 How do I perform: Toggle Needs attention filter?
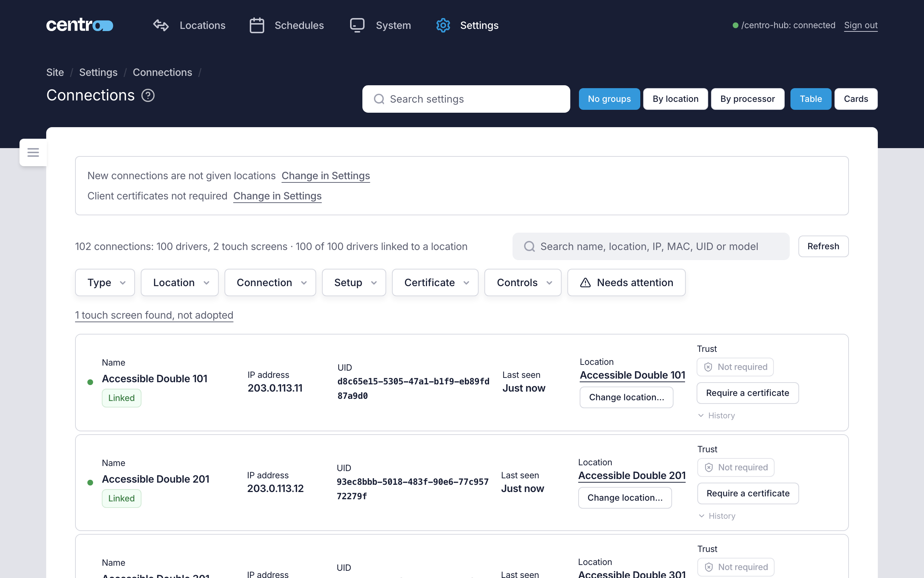pos(626,282)
